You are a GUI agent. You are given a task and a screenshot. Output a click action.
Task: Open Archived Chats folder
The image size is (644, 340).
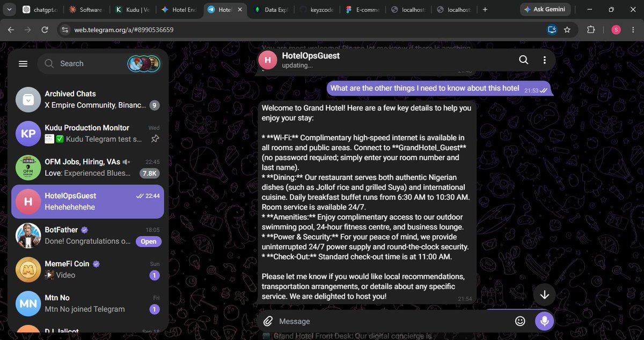click(87, 99)
